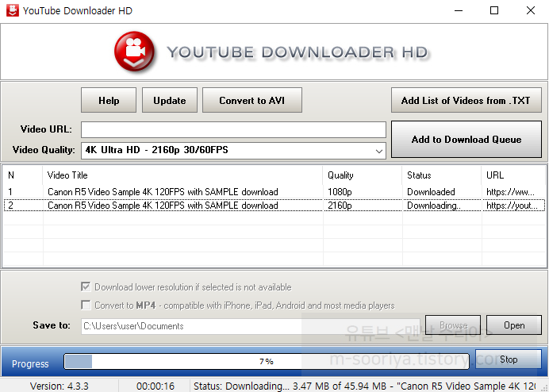549x392 pixels.
Task: Click the URL column header
Action: tap(513, 175)
